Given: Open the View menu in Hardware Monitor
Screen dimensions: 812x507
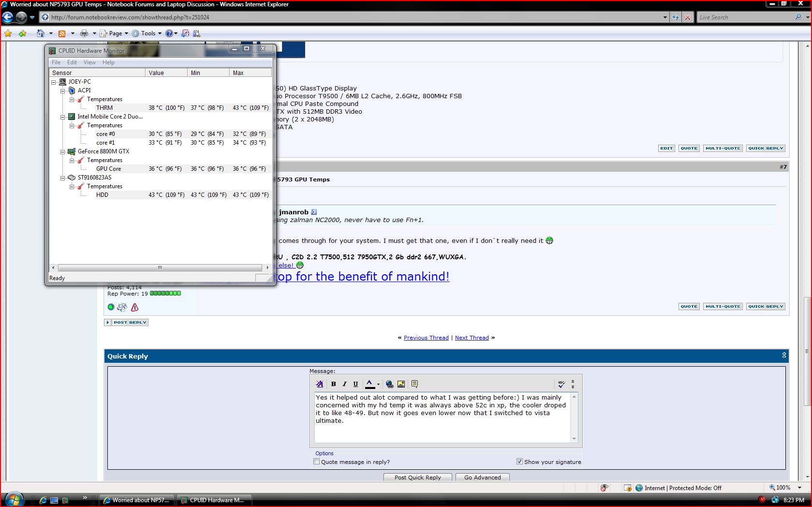Looking at the screenshot, I should (x=89, y=62).
